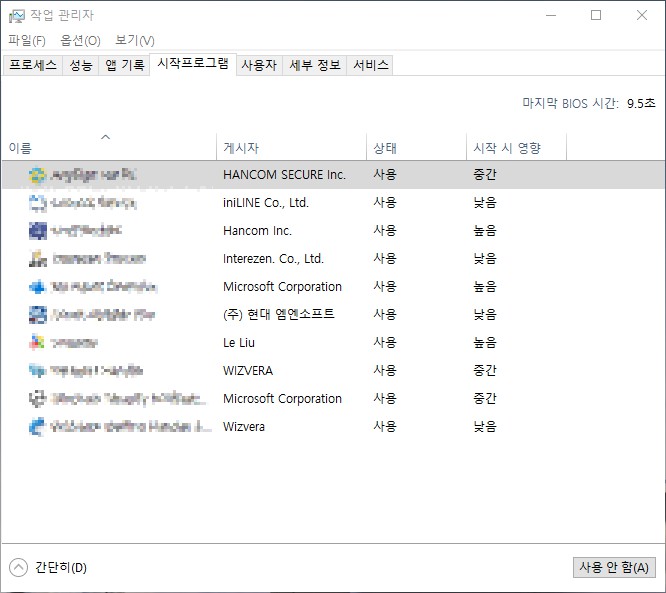The height and width of the screenshot is (593, 666).
Task: Click the 사용 안 함(A) button
Action: (614, 568)
